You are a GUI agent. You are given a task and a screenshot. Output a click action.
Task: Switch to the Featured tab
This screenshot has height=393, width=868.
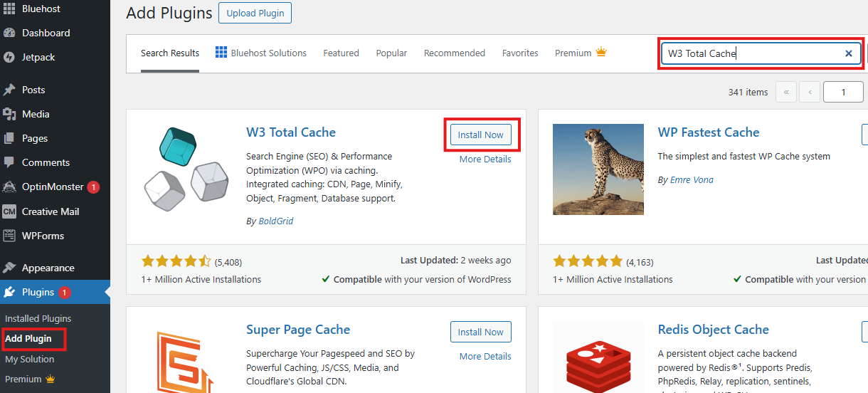pos(341,53)
